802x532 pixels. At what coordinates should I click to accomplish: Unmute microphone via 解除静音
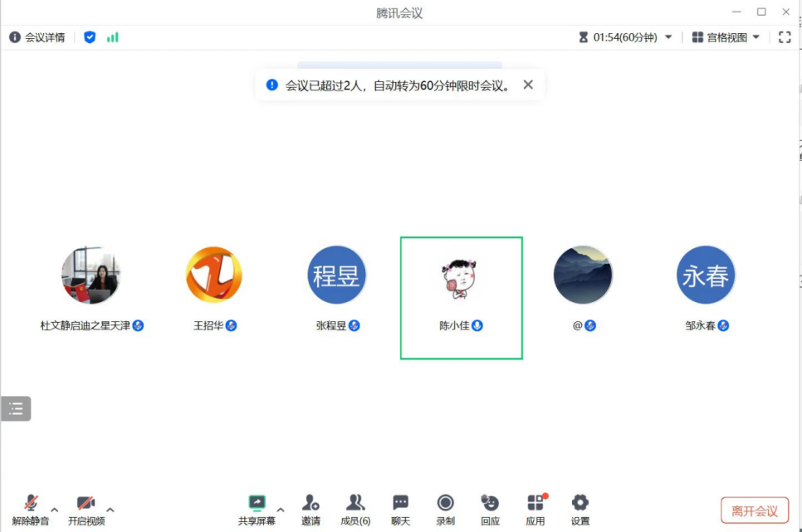[x=31, y=510]
